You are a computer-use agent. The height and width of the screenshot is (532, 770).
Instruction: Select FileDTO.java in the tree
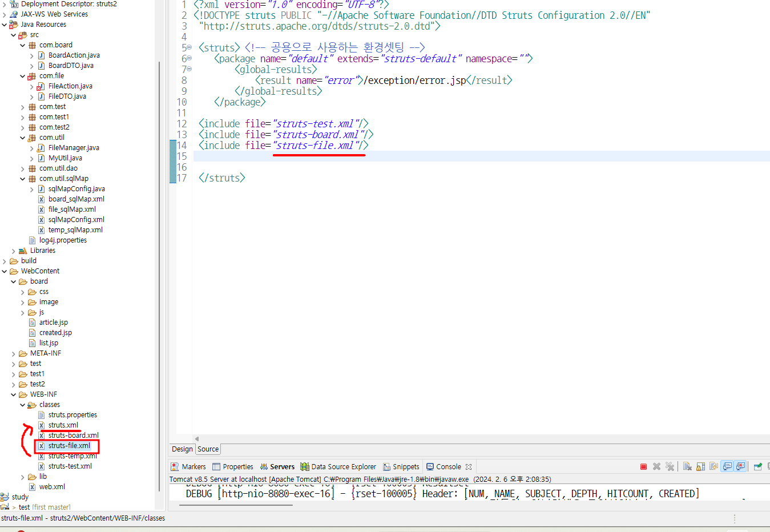point(67,96)
